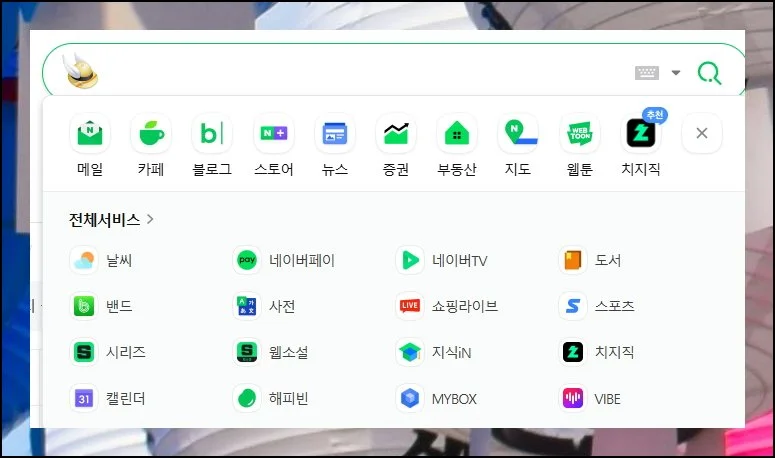The image size is (775, 458).
Task: Open the 해피빈 text link
Action: click(289, 398)
